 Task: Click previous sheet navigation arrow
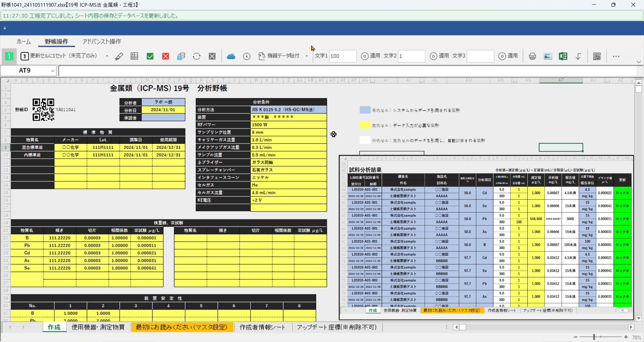pyautogui.click(x=10, y=327)
